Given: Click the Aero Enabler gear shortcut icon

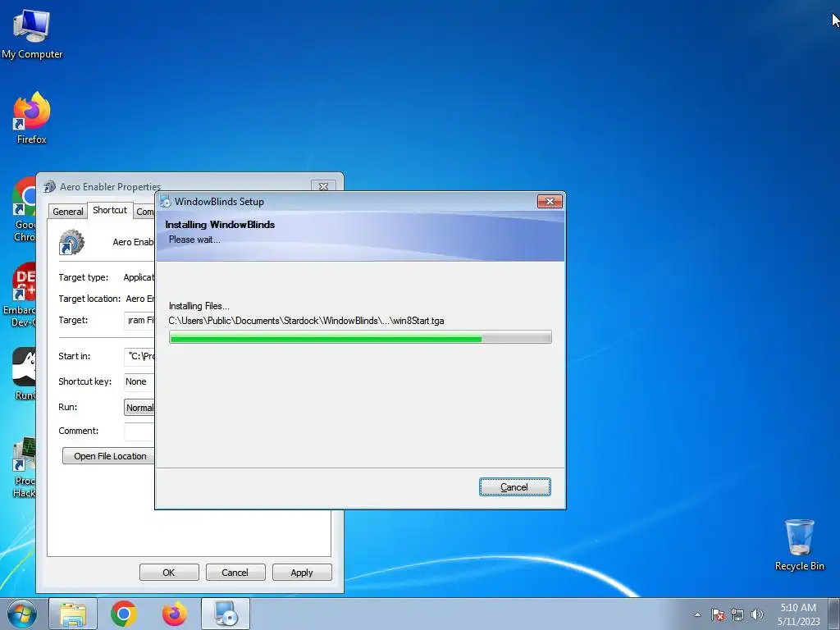Looking at the screenshot, I should (72, 242).
